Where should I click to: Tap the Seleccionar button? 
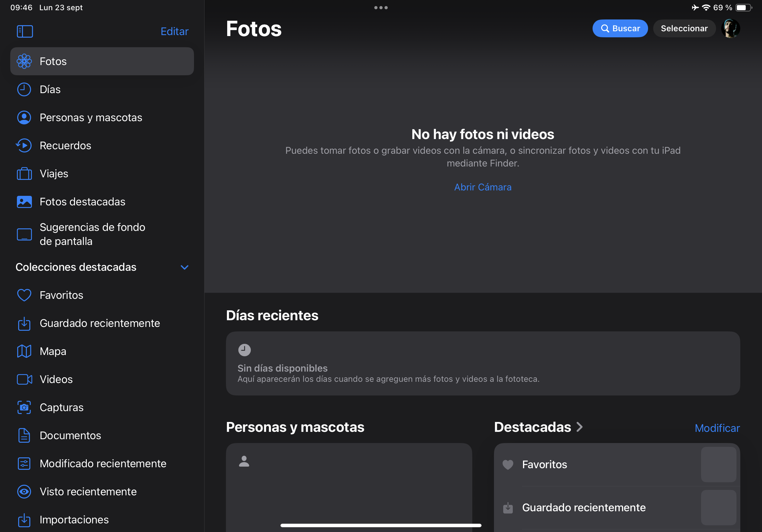coord(684,28)
